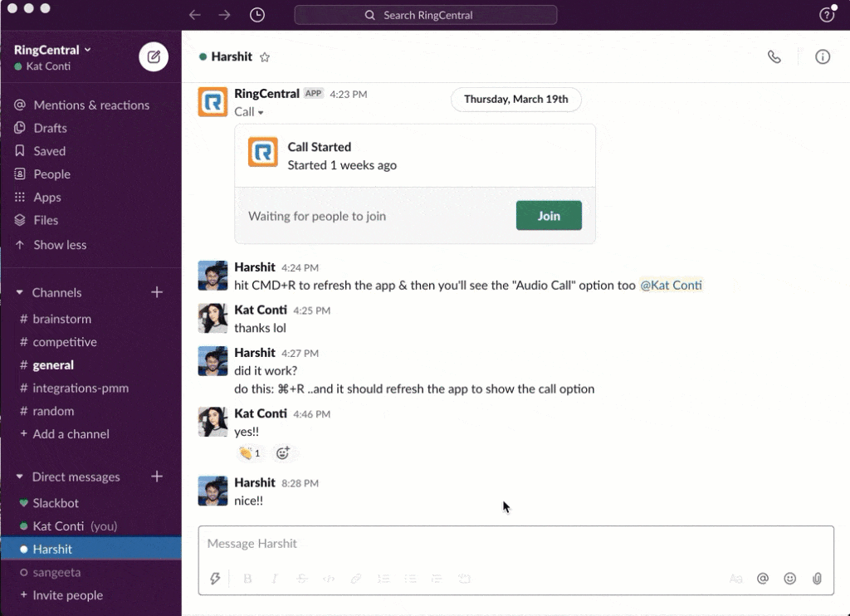Toggle text formatting with Aa icon
This screenshot has width=850, height=616.
(x=735, y=579)
